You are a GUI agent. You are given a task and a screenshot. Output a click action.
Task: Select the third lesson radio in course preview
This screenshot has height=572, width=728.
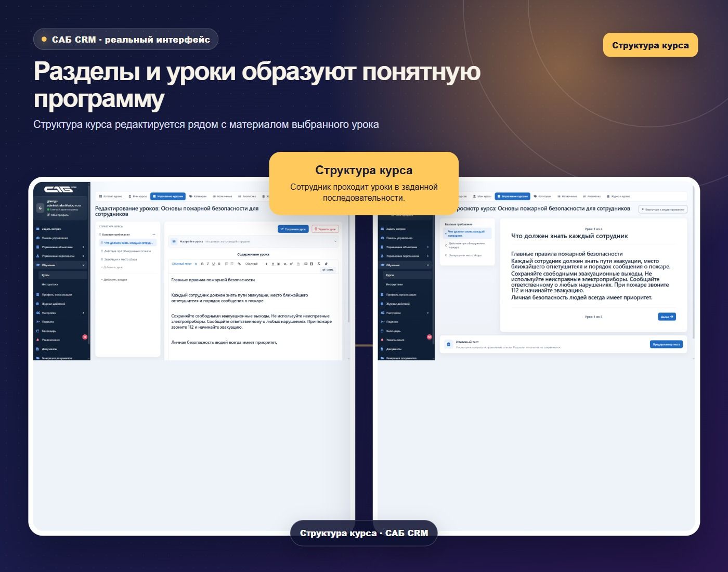(x=446, y=255)
